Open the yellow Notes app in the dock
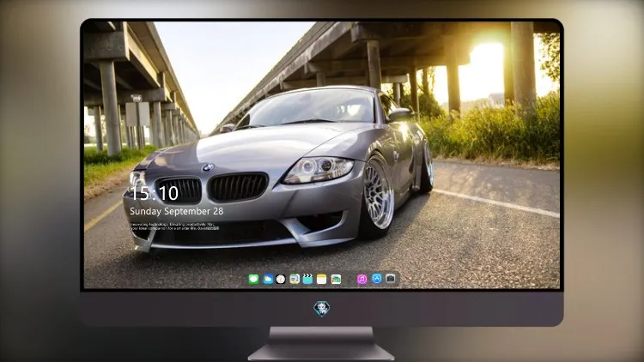Screen dimensions: 644x362 (x=322, y=280)
